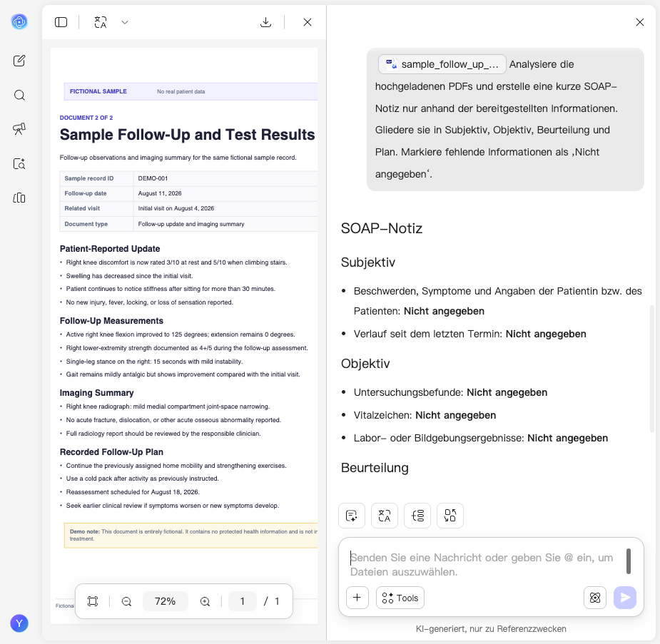
Task: Click the "DOCUMENT 2 OF 2" label
Action: pos(86,118)
